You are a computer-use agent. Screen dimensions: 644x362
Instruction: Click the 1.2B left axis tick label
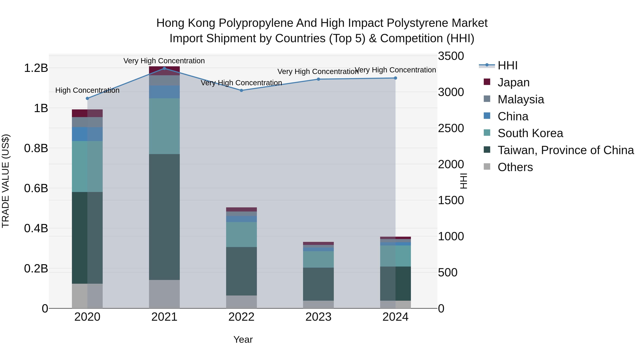click(36, 68)
